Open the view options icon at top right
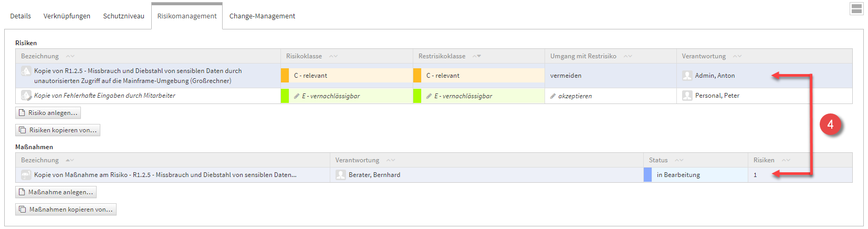Image resolution: width=868 pixels, height=229 pixels. pyautogui.click(x=856, y=9)
